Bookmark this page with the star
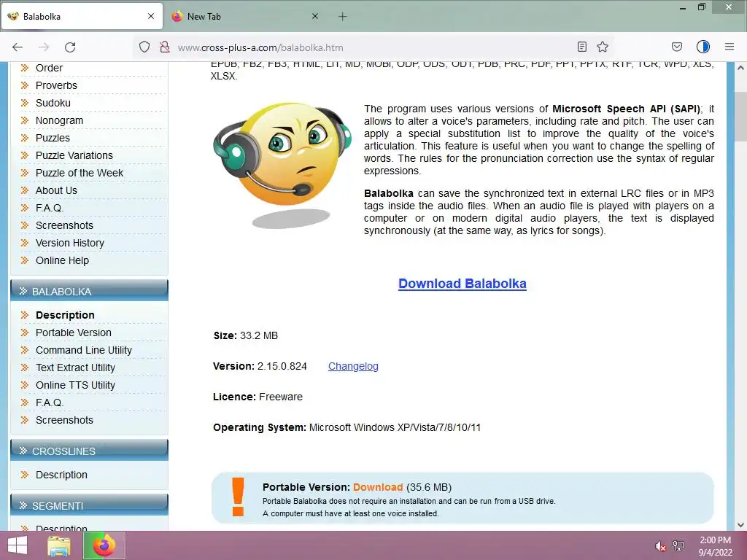The image size is (747, 560). tap(603, 47)
